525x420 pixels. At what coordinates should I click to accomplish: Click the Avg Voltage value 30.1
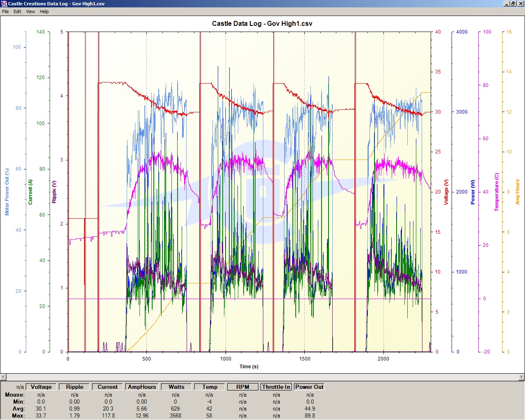point(41,409)
